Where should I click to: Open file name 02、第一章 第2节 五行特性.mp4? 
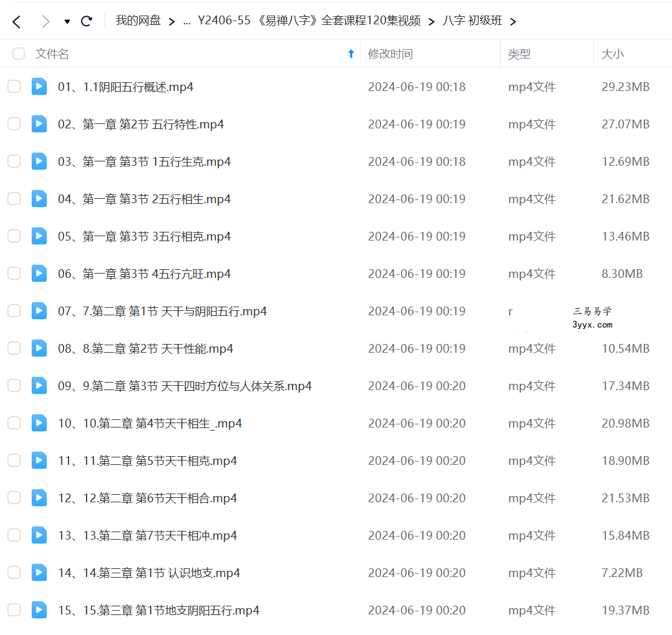pos(141,125)
